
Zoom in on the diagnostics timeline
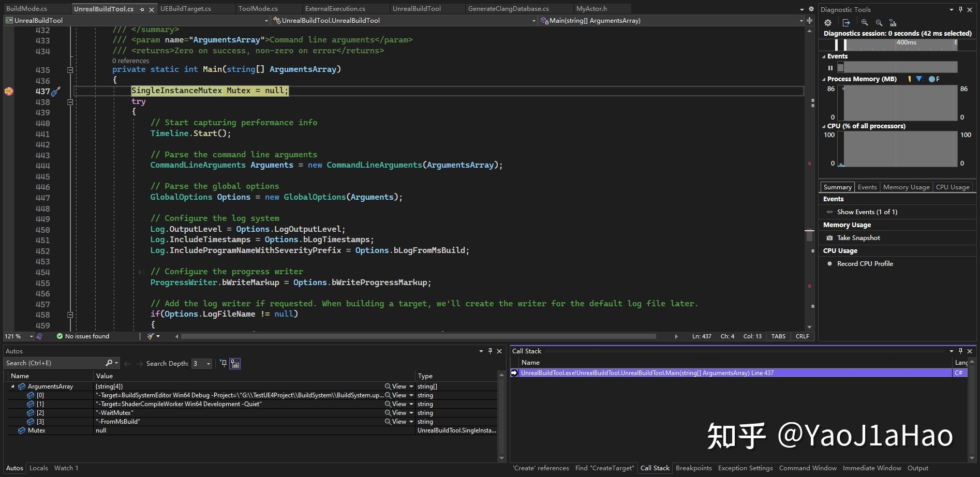click(864, 23)
